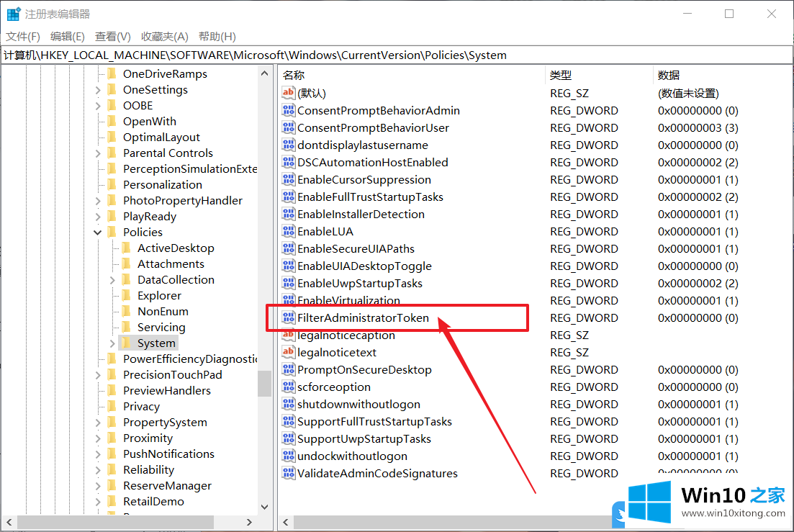Click the DWORD icon beside ConsentPromptBehaviorAdmin

(288, 111)
